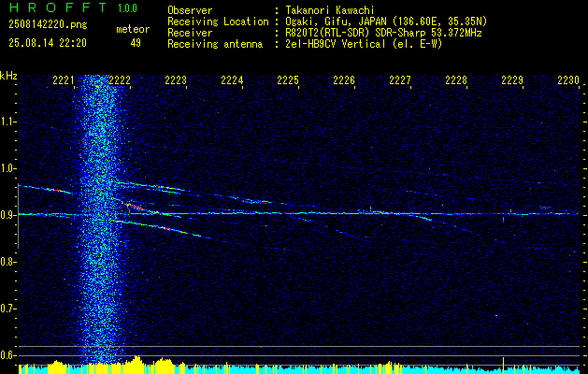Select antenna text 2el-HB9CV Vertical

coord(336,44)
